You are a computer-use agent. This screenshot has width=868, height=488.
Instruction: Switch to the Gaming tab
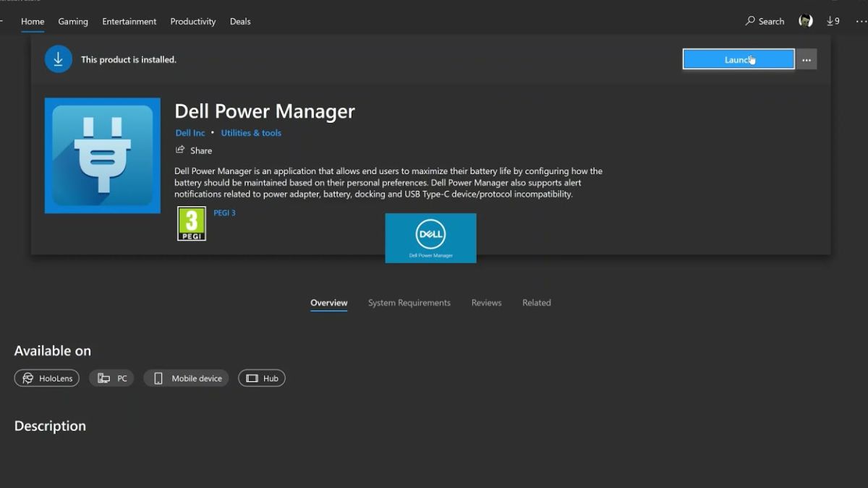[x=73, y=21]
